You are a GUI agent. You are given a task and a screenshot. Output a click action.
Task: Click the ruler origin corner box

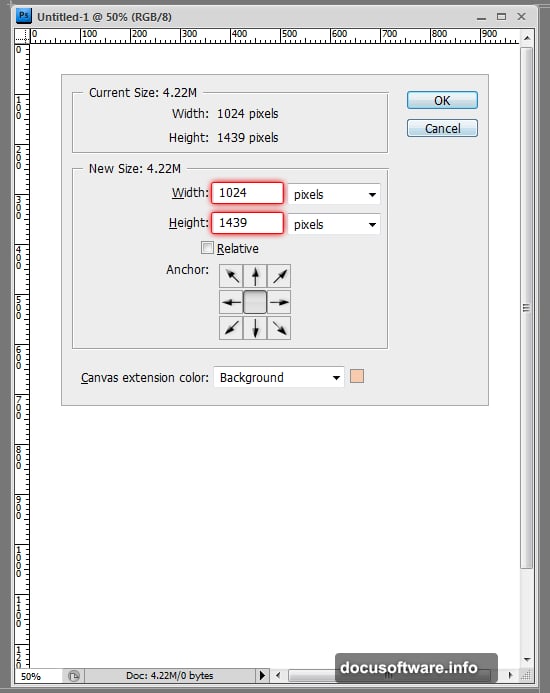22,36
